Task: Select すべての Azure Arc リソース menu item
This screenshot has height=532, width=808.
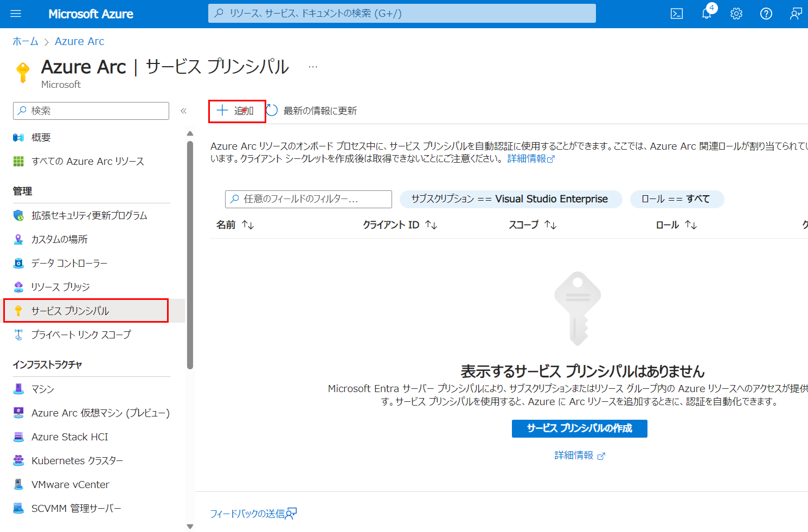Action: click(x=88, y=162)
